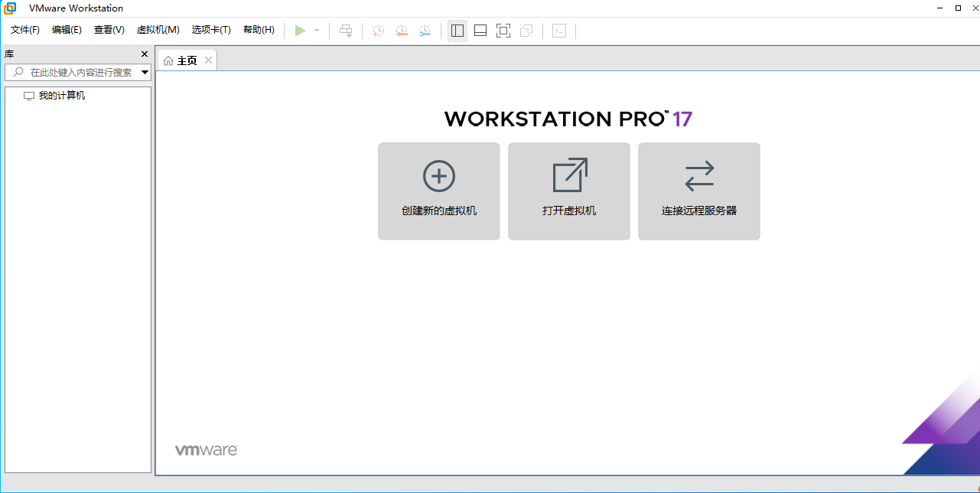Select 我的计算机 in the library tree
Image resolution: width=980 pixels, height=493 pixels.
pyautogui.click(x=62, y=96)
